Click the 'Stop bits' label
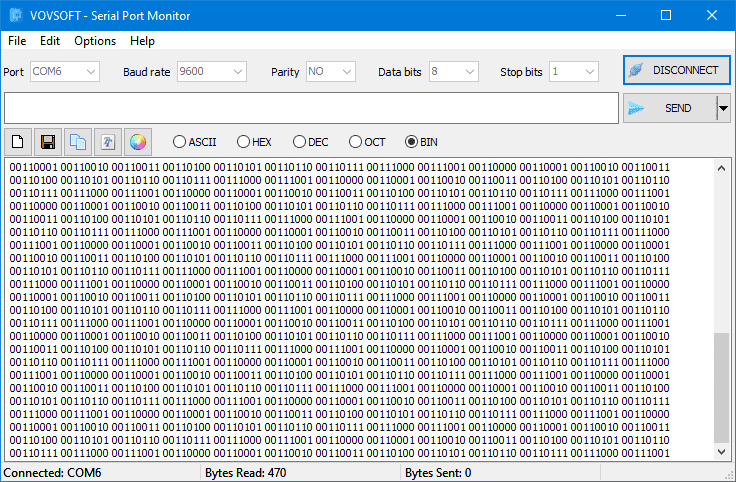 (521, 72)
